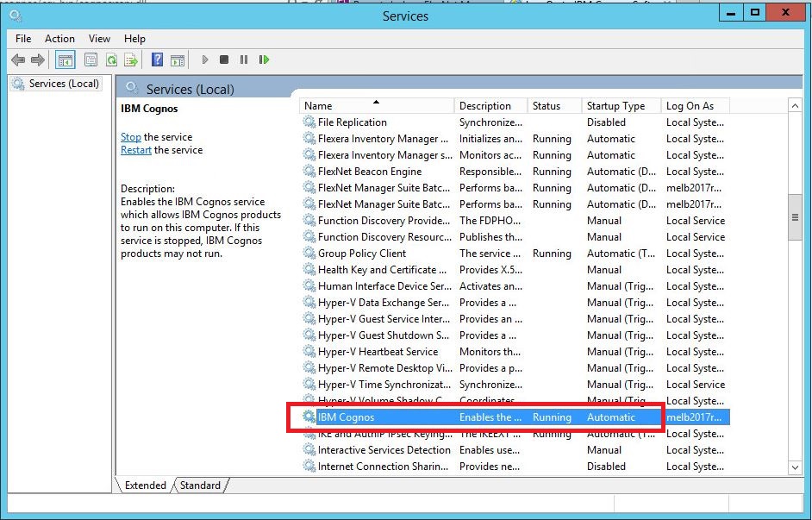Click the Stop the service link
The image size is (812, 520).
[131, 137]
